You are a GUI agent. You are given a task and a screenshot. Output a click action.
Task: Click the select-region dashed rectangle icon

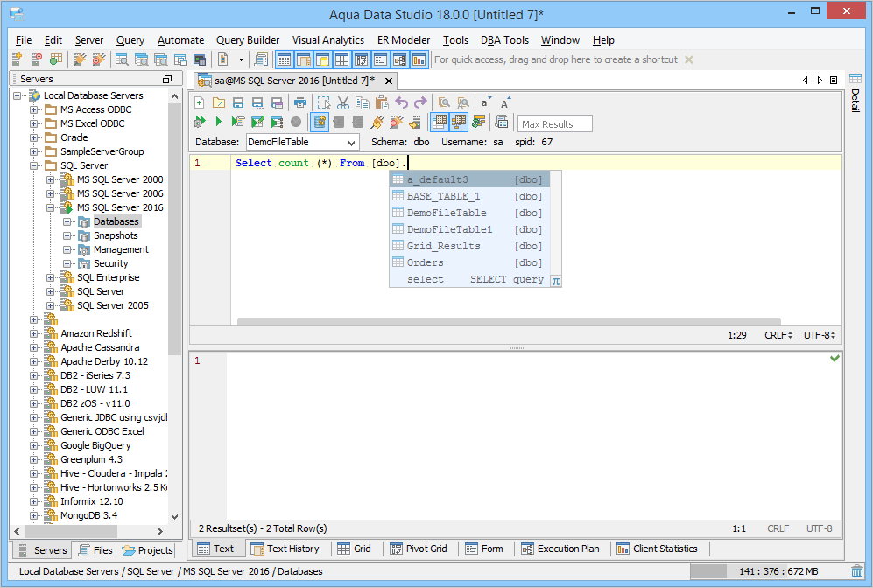(x=323, y=102)
